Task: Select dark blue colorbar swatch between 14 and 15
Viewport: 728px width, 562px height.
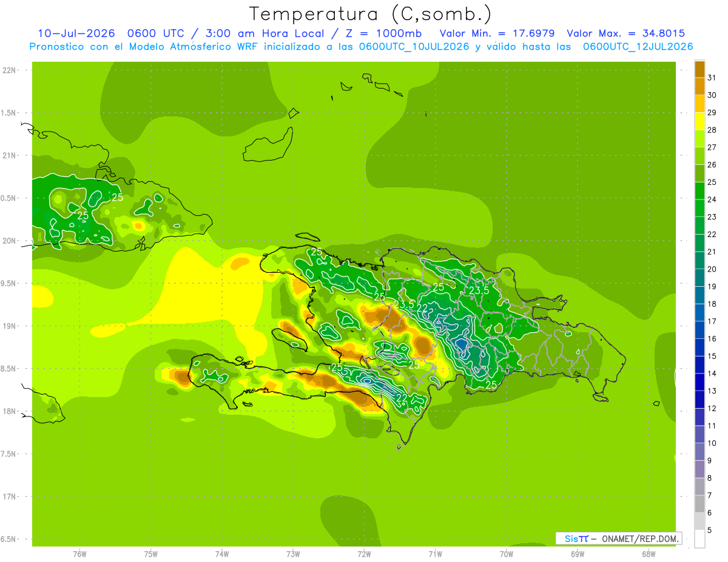Action: tap(699, 365)
